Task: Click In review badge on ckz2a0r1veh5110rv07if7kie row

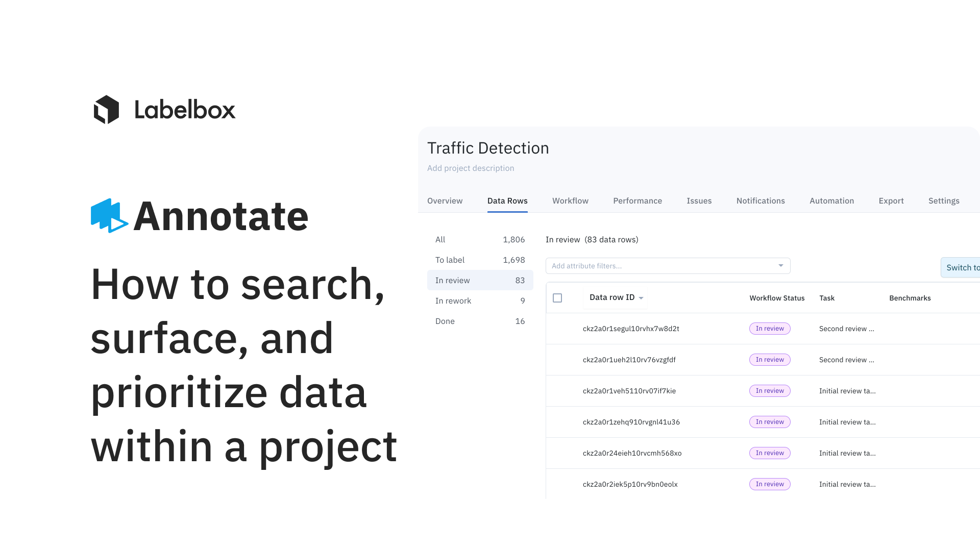Action: pos(769,391)
